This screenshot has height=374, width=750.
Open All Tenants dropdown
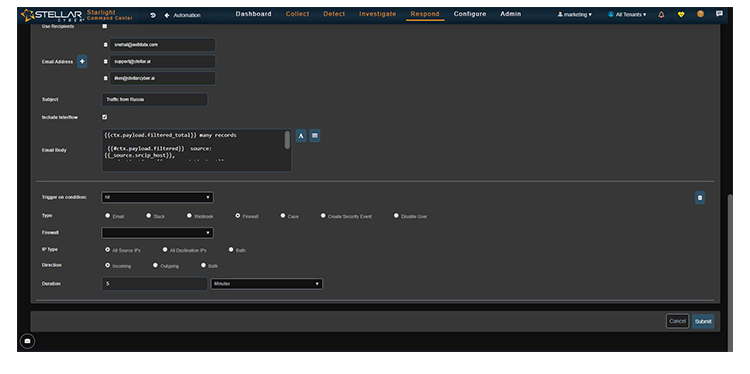coord(627,15)
